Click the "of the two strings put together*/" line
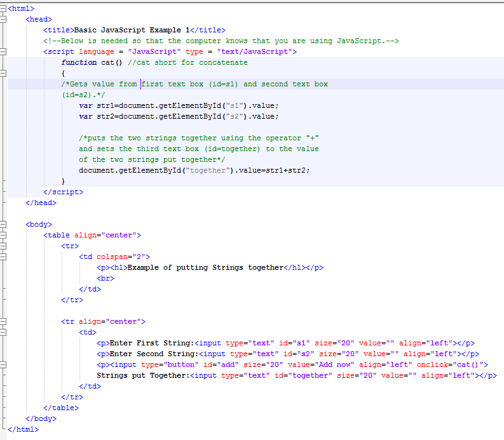 (x=152, y=159)
